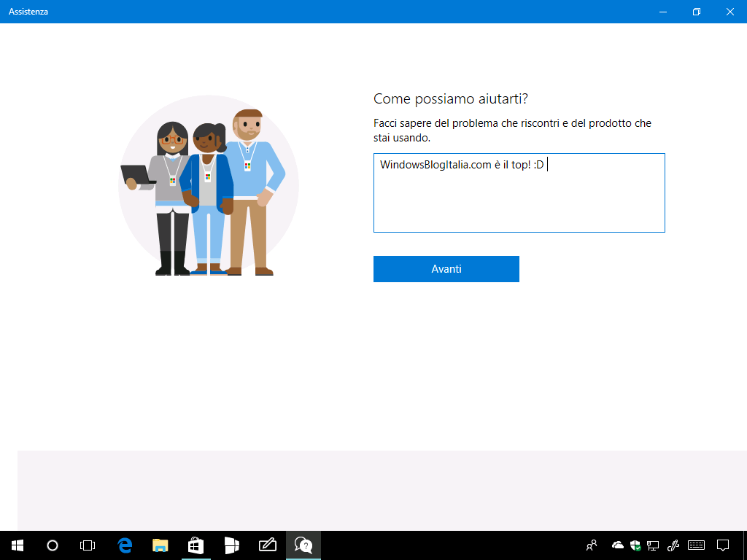
Task: Show the touch keyboard
Action: pos(696,545)
